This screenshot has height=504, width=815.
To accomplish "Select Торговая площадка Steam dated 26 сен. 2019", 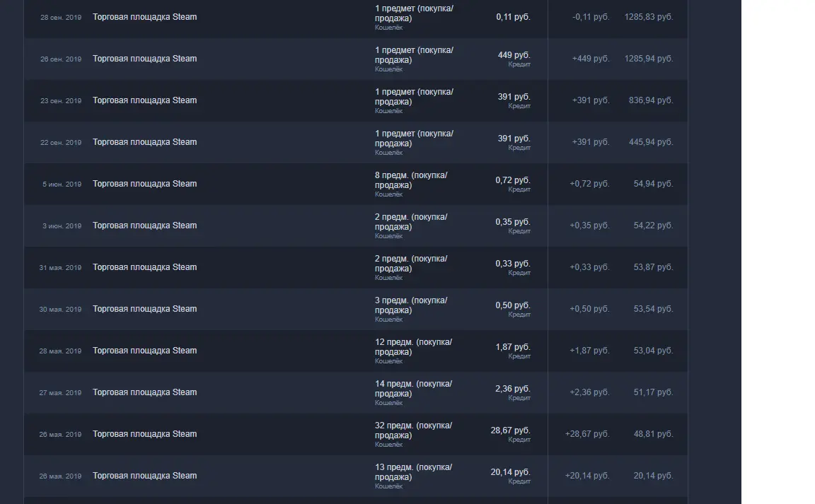I will pos(144,59).
